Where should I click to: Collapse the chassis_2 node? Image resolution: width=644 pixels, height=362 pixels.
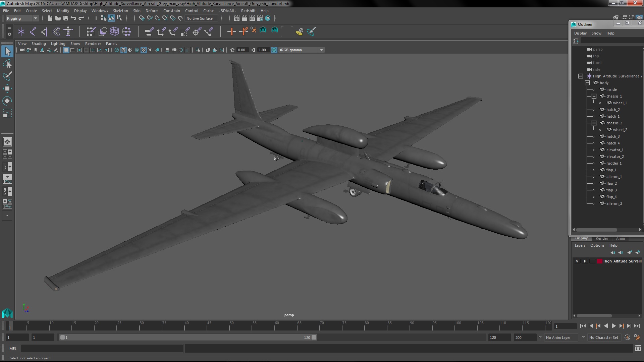coord(594,123)
